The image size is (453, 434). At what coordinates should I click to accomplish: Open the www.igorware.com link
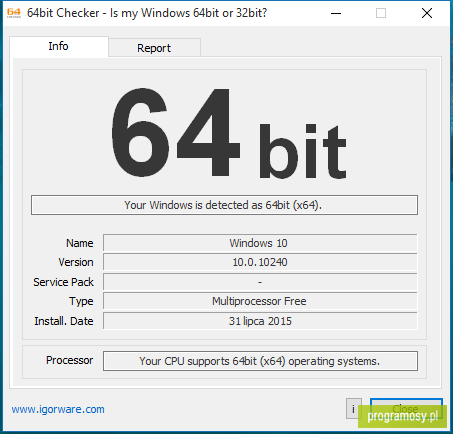point(58,409)
